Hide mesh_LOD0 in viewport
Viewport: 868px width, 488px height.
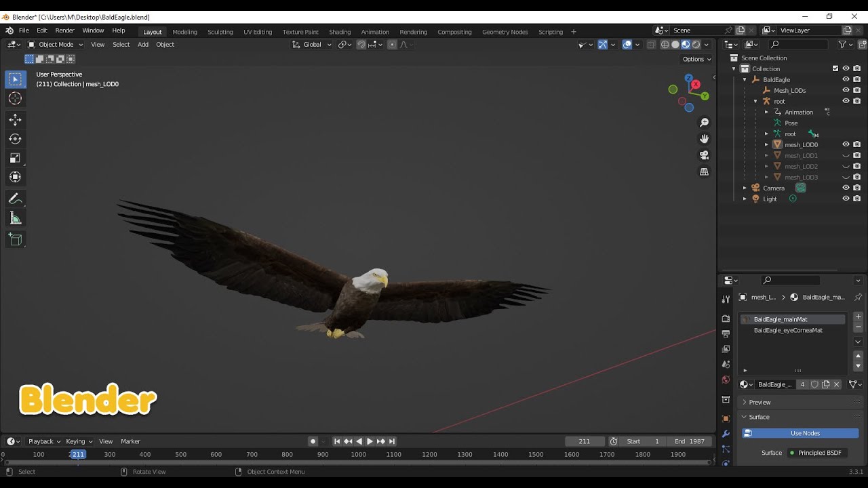(846, 144)
